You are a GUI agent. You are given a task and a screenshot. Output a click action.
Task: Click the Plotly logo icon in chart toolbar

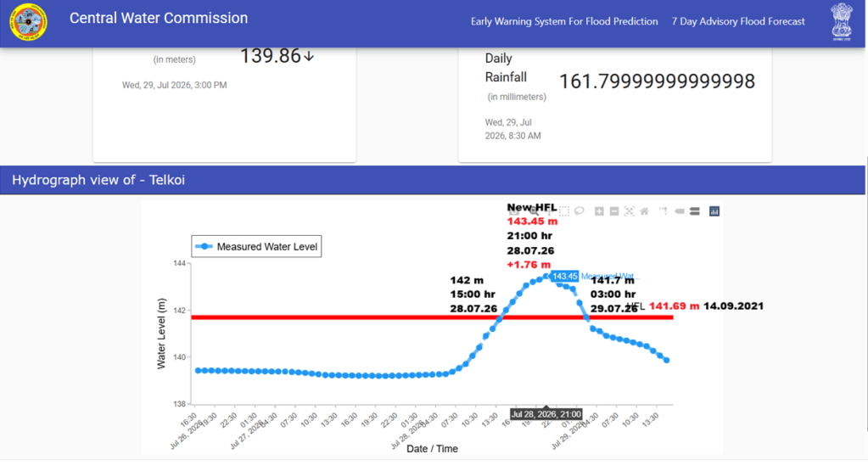714,210
